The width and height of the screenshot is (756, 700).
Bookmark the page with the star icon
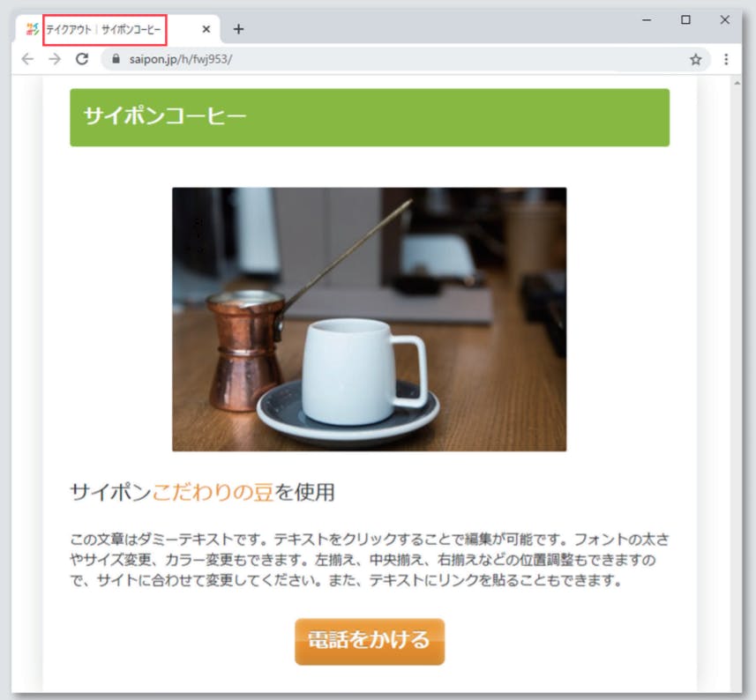click(695, 60)
